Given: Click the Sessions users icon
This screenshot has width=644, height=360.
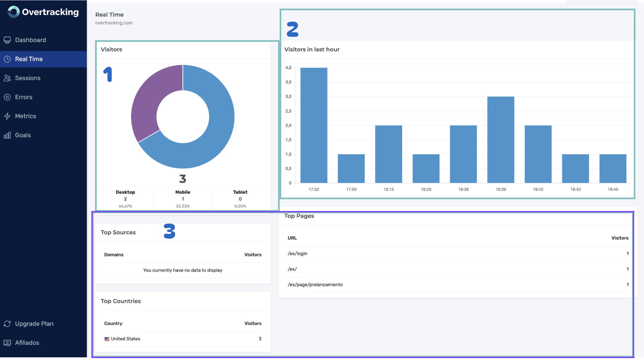Looking at the screenshot, I should coord(7,78).
